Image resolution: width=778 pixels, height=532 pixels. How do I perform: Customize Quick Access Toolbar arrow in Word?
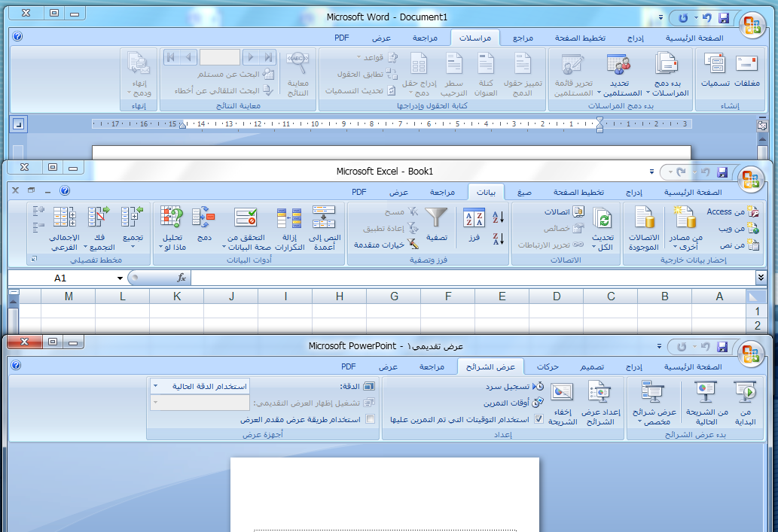(661, 18)
